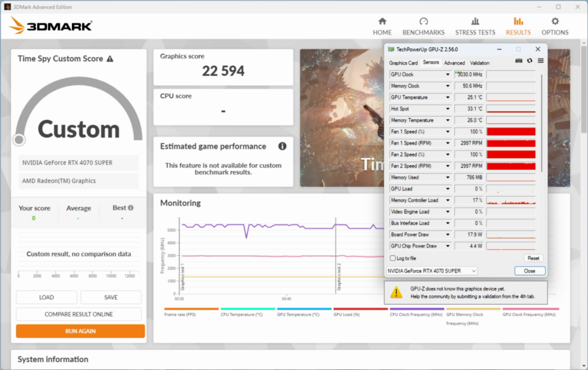This screenshot has height=370, width=588.
Task: Open the Benchmarks section
Action: [x=423, y=26]
